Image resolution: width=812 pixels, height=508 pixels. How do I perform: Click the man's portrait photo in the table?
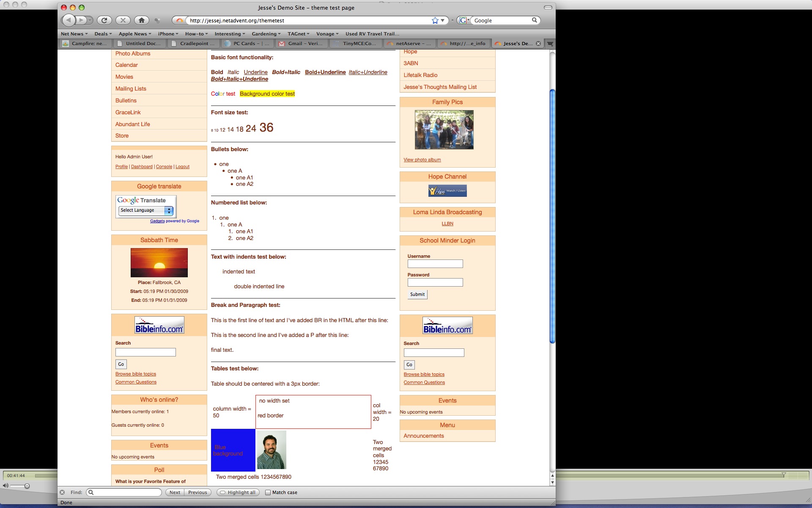point(272,450)
